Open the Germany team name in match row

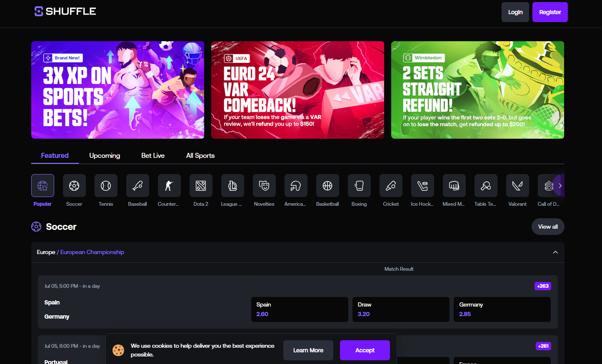[x=57, y=317]
